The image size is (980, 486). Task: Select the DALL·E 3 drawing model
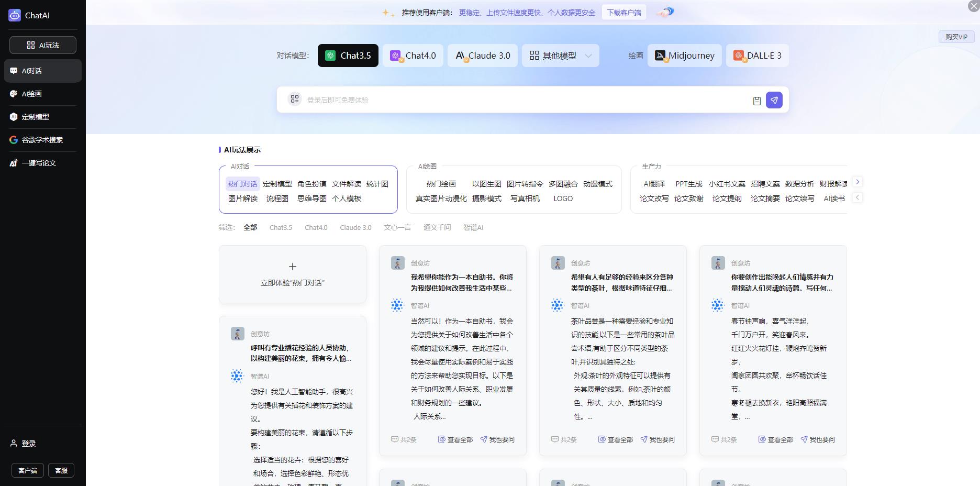tap(757, 56)
